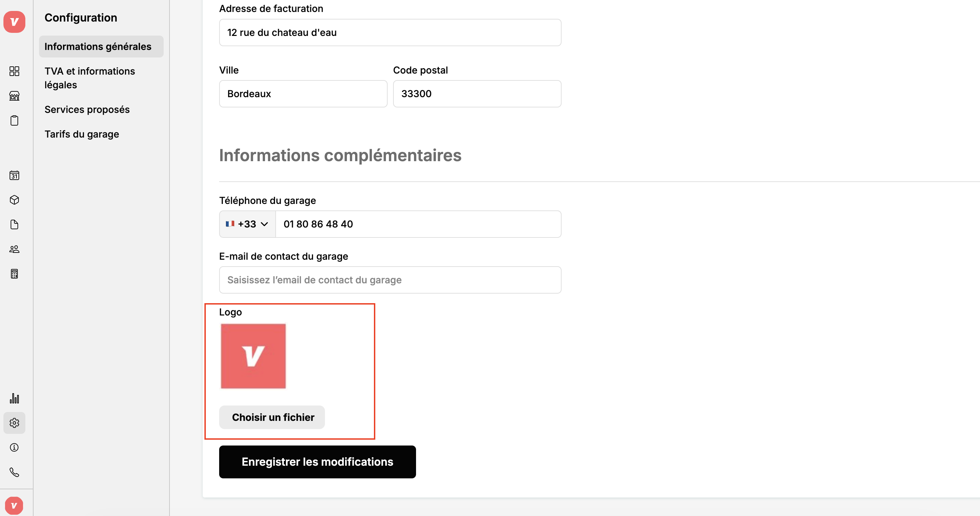This screenshot has width=980, height=516.
Task: Open the clipboard icon in sidebar
Action: pyautogui.click(x=14, y=120)
